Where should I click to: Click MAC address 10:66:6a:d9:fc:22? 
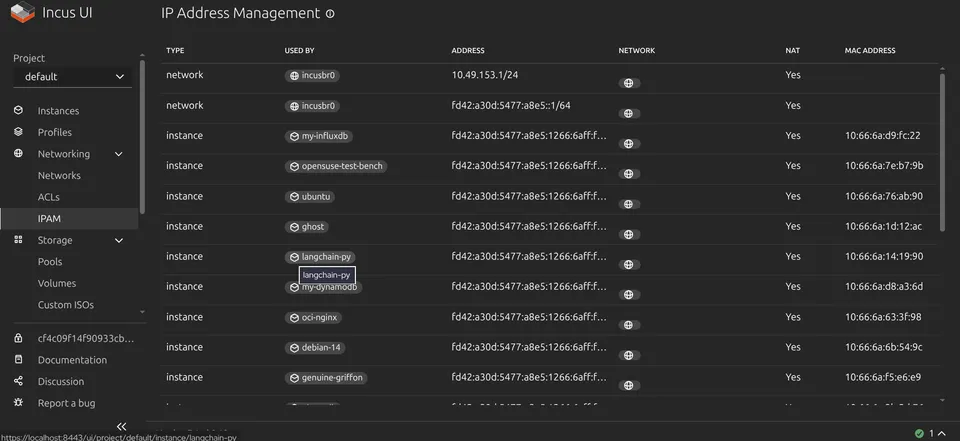pyautogui.click(x=883, y=136)
